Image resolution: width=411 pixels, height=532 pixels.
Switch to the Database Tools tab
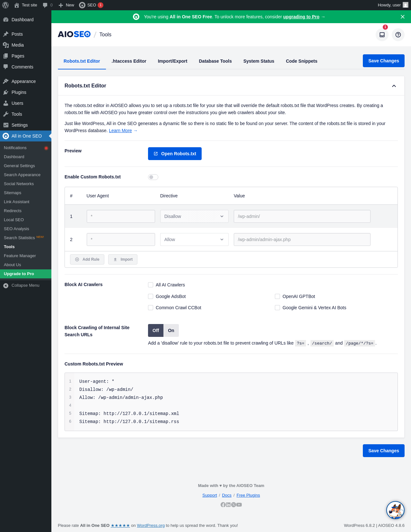point(215,61)
